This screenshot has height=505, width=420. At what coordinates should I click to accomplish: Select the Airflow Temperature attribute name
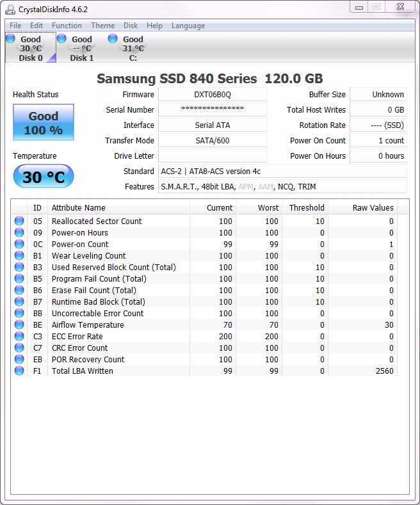(88, 325)
